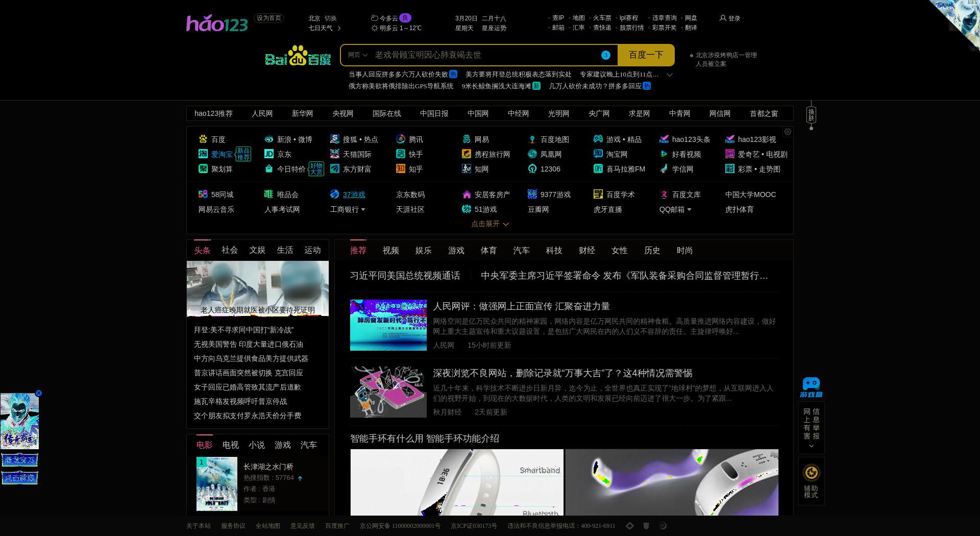Expand 七日天气 forecast arrow
Image resolution: width=980 pixels, height=536 pixels.
click(x=339, y=28)
